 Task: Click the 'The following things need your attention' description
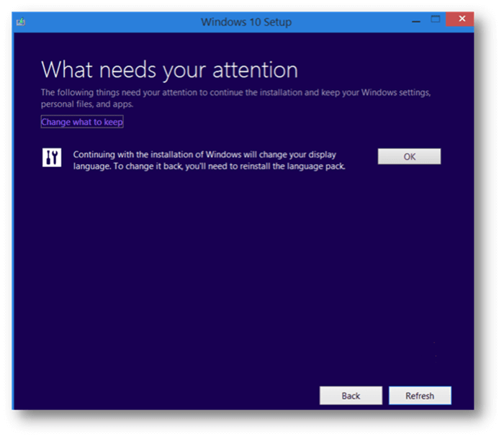(235, 98)
